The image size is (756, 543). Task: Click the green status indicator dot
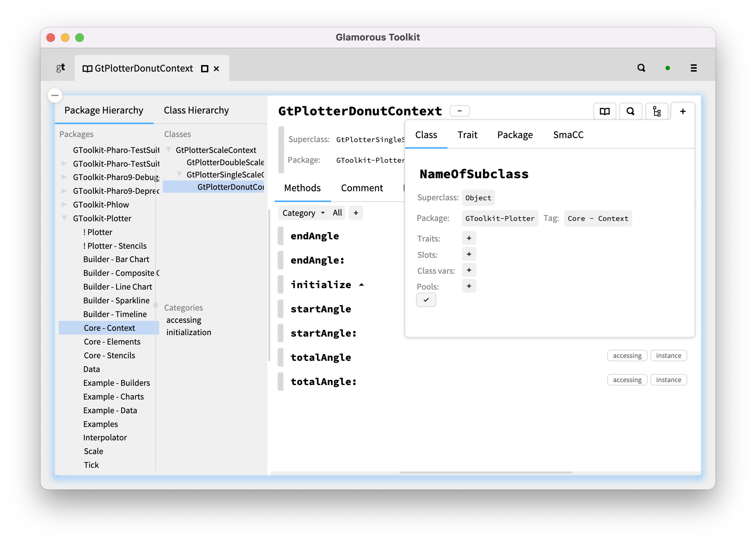coord(667,68)
